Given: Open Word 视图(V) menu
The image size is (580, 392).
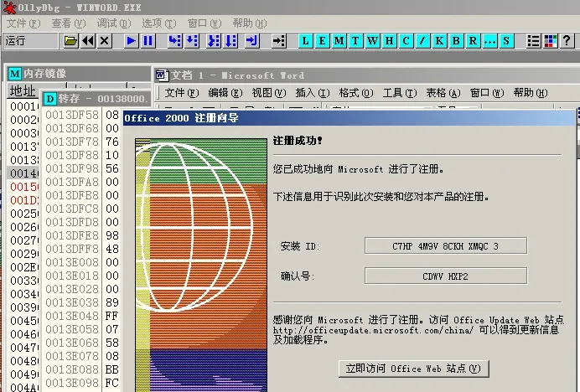Looking at the screenshot, I should coord(269,93).
